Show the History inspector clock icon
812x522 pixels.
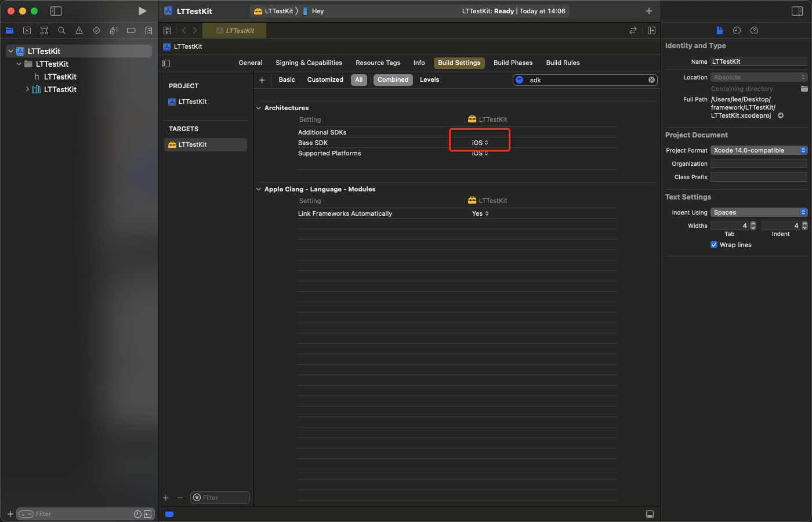click(737, 31)
